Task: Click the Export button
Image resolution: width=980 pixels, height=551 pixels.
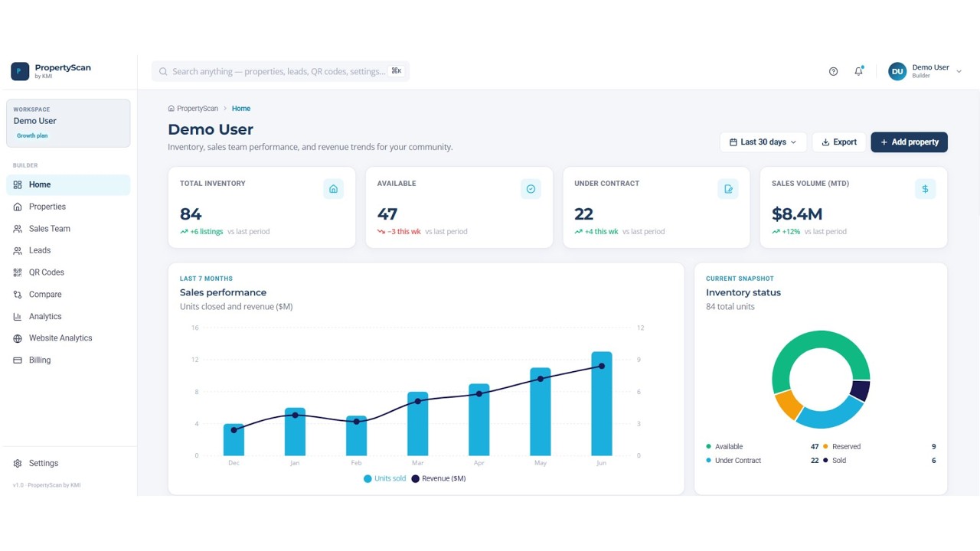Action: (x=839, y=142)
